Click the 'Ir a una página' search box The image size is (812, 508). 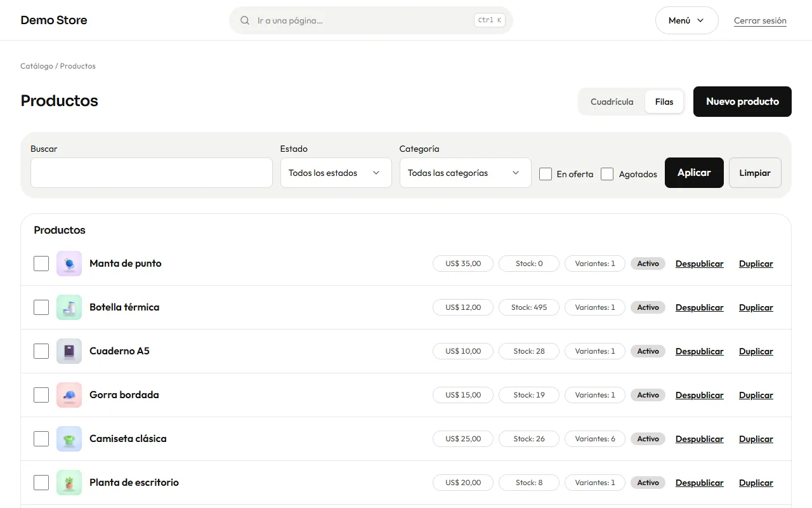click(371, 20)
